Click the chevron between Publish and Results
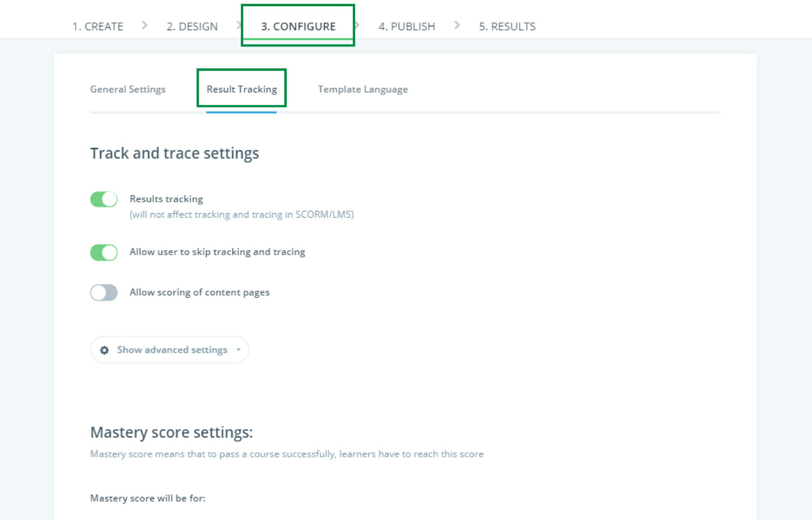The image size is (812, 520). point(457,25)
